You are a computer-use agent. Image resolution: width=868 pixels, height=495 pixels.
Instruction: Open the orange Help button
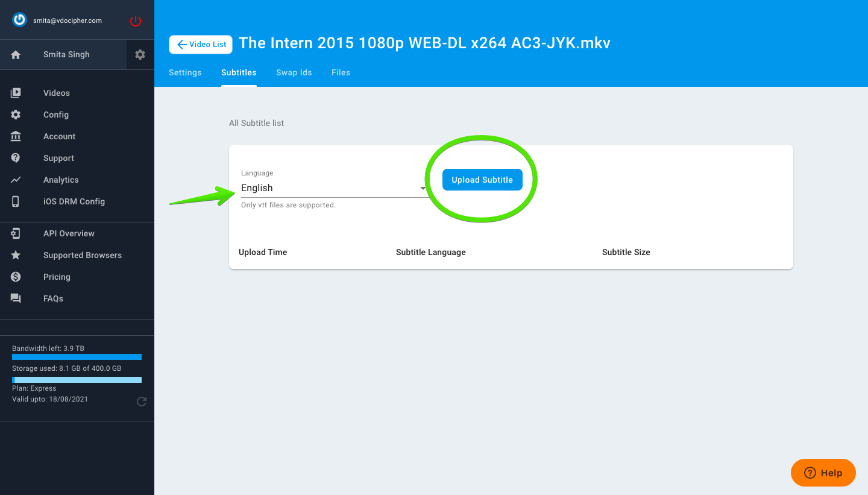(x=823, y=473)
